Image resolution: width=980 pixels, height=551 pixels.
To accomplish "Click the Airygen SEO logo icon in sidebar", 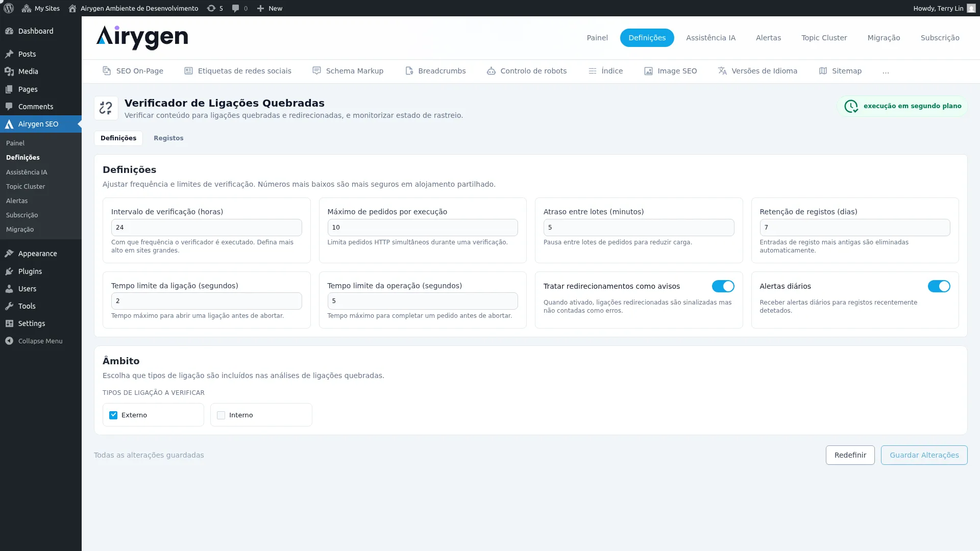I will (9, 124).
